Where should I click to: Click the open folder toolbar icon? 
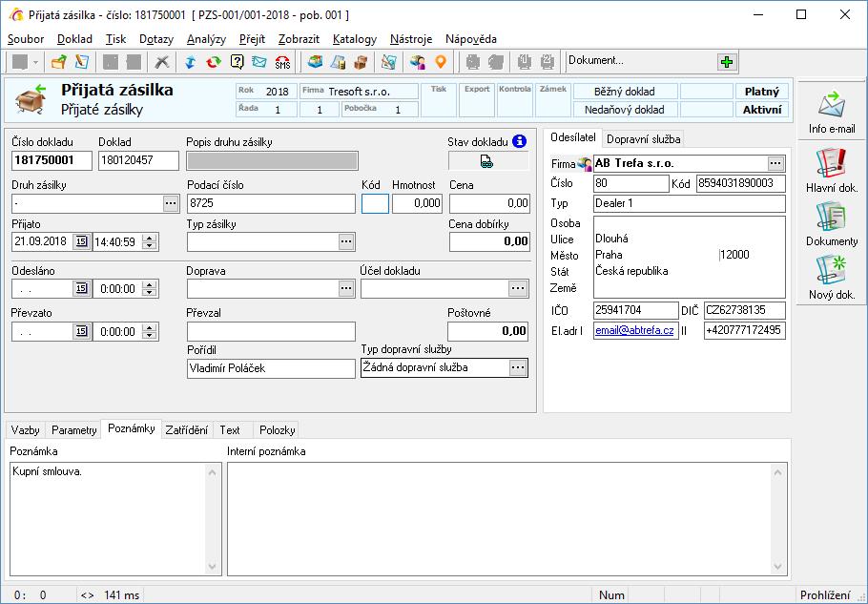(58, 61)
